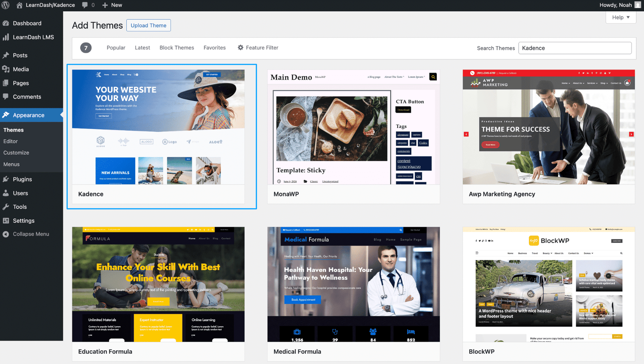The width and height of the screenshot is (644, 364).
Task: Click the Feature Filter gear icon
Action: tap(240, 48)
